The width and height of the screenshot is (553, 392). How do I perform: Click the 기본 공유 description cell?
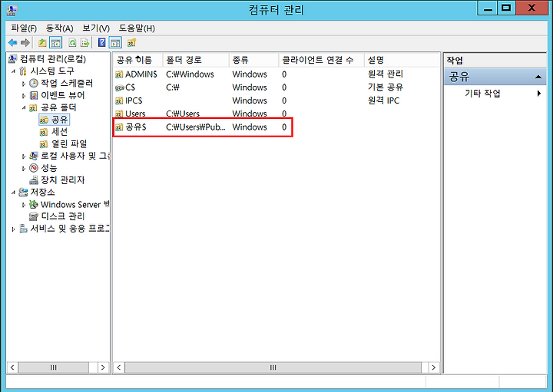coord(385,87)
